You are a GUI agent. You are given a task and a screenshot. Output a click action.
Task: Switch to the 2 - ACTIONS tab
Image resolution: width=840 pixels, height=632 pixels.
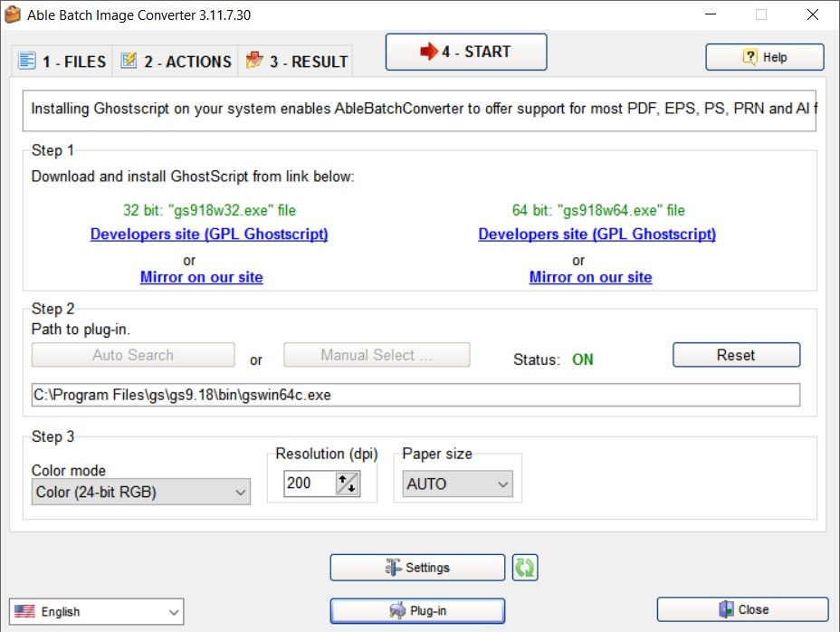(x=176, y=62)
